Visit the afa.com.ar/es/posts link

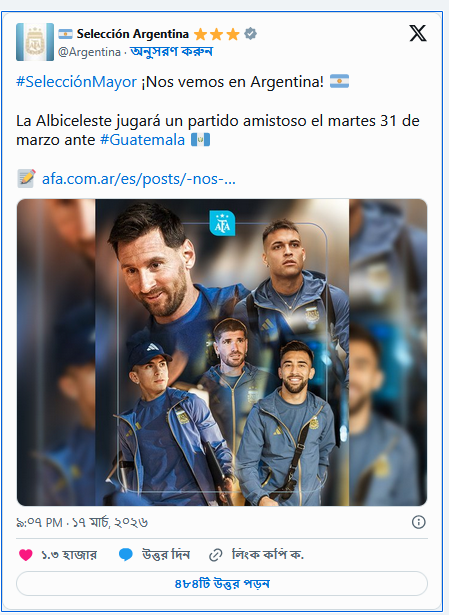click(x=139, y=179)
